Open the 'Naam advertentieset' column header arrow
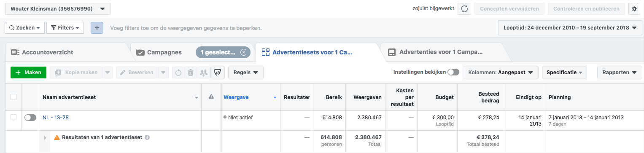The height and width of the screenshot is (153, 644). pyautogui.click(x=197, y=98)
